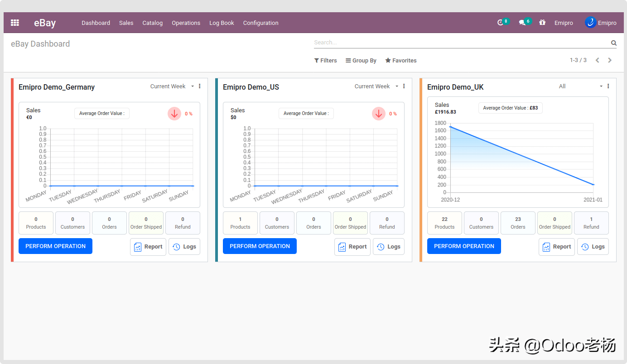This screenshot has height=364, width=627.
Task: Open Report for Emipro Demo_UK
Action: coord(557,247)
